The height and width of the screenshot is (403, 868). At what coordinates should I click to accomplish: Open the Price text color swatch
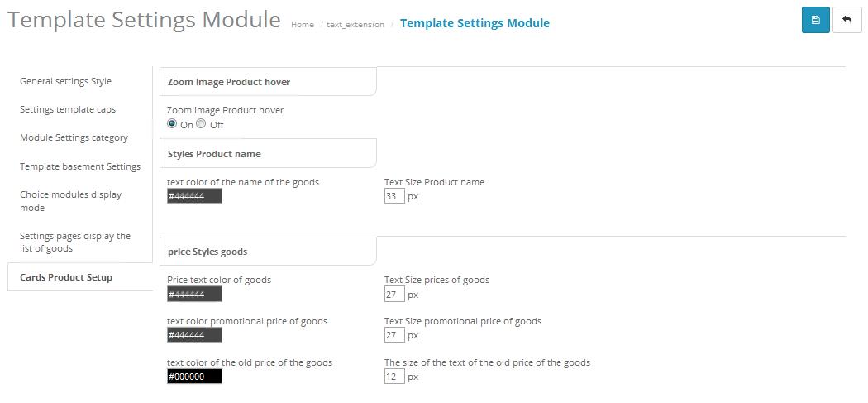[194, 295]
